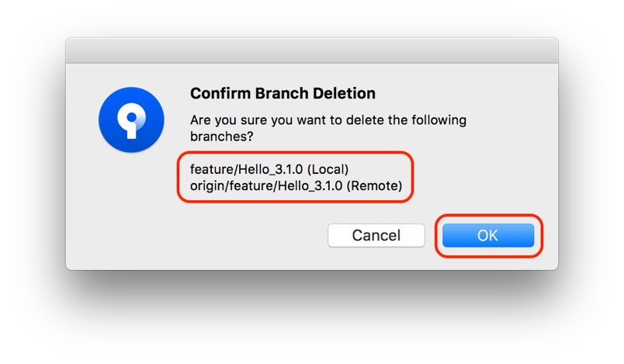Click the Confirm Branch Deletion heading
624x364 pixels.
(x=283, y=93)
